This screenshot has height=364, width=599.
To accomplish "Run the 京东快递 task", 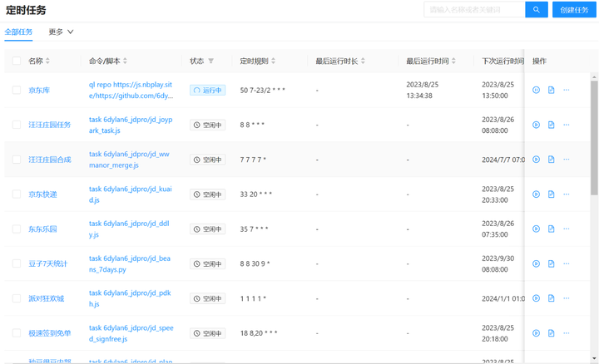I will (536, 194).
